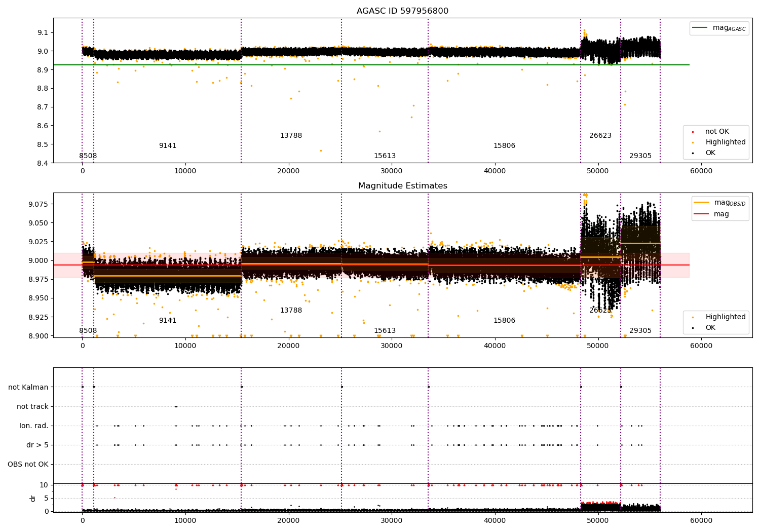The width and height of the screenshot is (760, 532).
Task: Click obsid label 29305 in Magnitude Estimates plot
Action: point(640,331)
